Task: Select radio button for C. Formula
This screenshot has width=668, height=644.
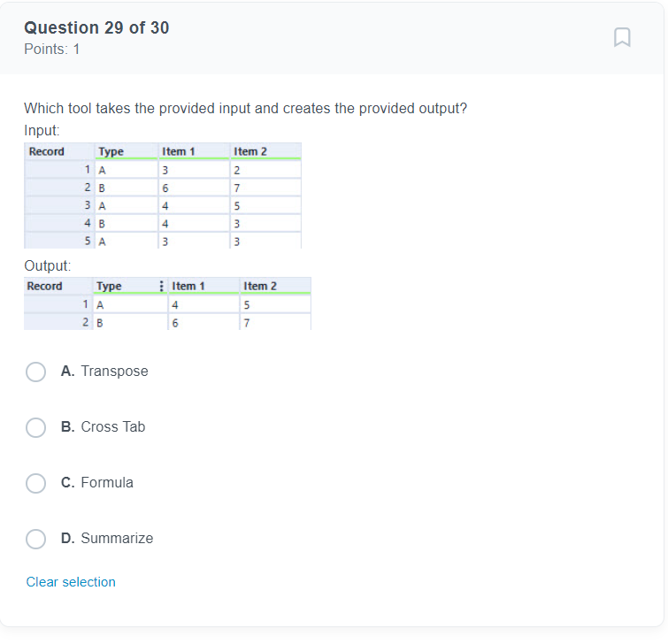Action: [35, 483]
